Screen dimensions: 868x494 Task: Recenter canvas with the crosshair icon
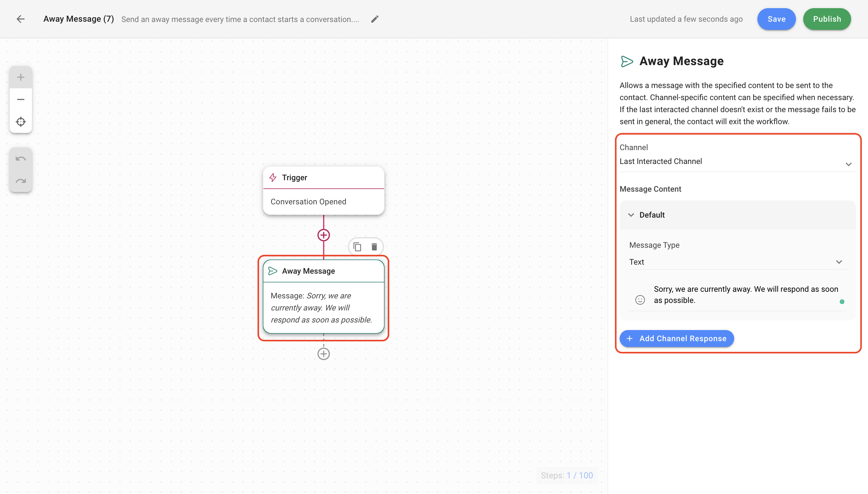click(21, 121)
